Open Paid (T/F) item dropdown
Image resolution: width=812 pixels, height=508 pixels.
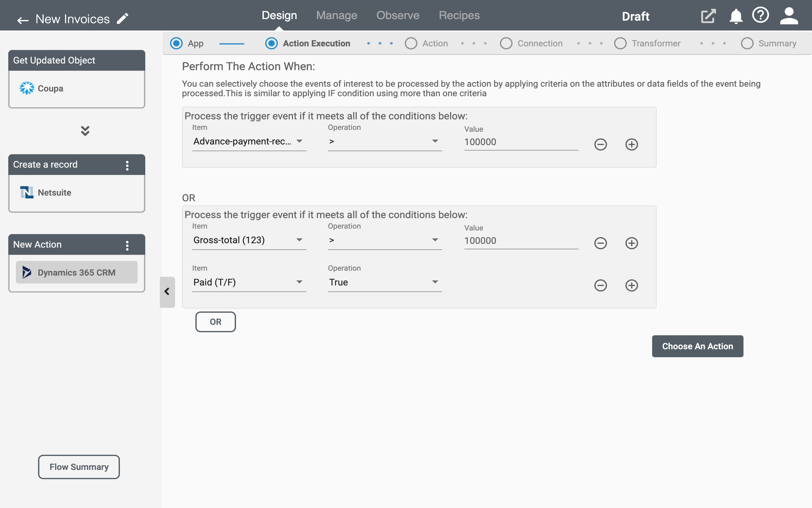(x=249, y=282)
